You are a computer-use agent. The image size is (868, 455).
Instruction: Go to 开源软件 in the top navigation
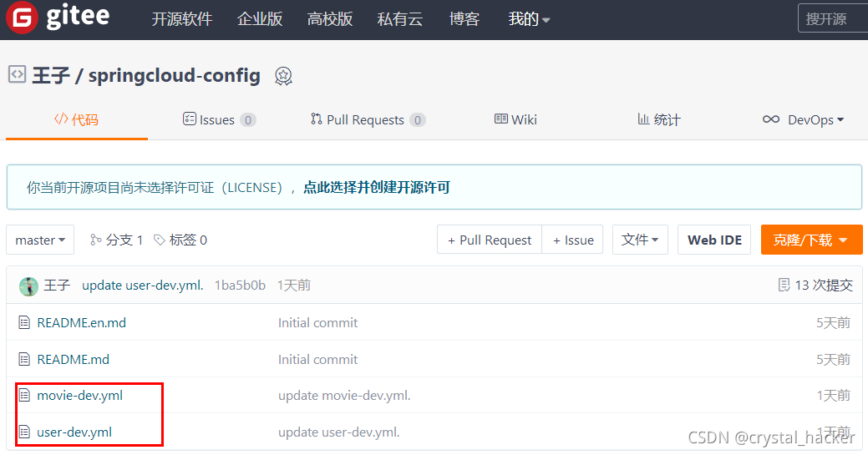tap(182, 19)
